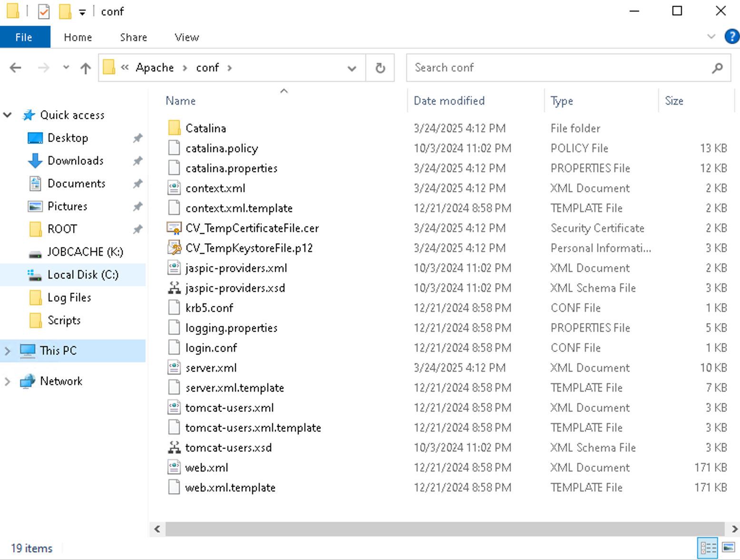
Task: Switch to the Home ribbon tab
Action: coord(78,37)
